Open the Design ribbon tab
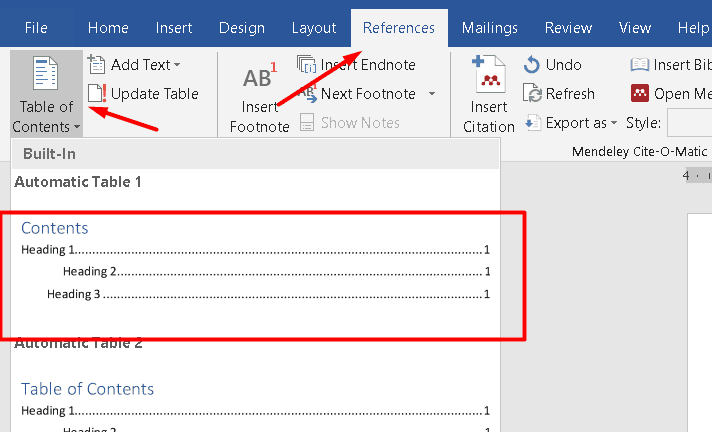This screenshot has height=432, width=712. (x=240, y=28)
